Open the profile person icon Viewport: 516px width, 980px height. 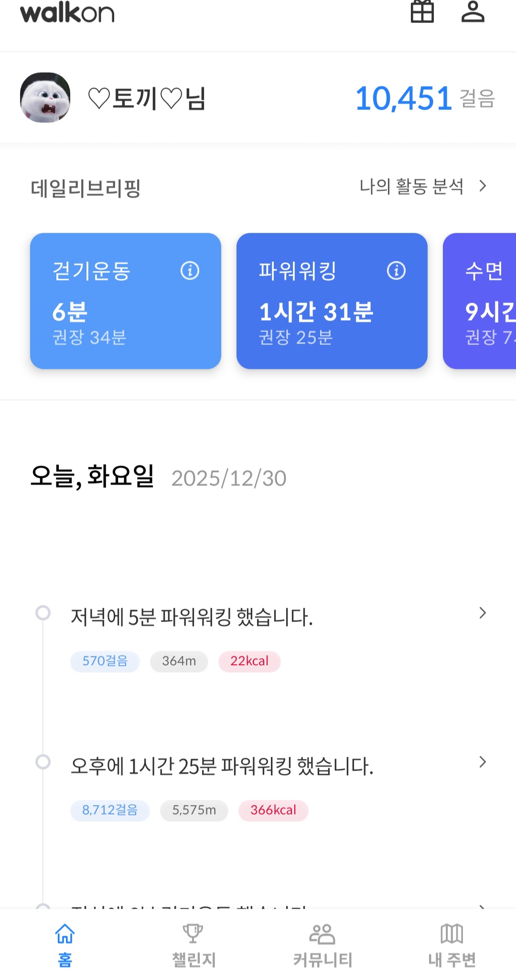(473, 11)
